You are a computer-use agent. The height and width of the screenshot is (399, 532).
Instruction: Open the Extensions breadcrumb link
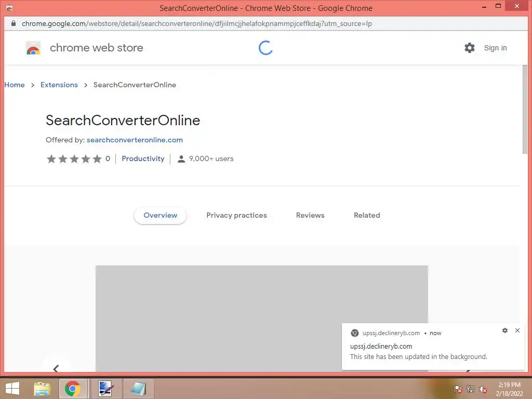59,85
